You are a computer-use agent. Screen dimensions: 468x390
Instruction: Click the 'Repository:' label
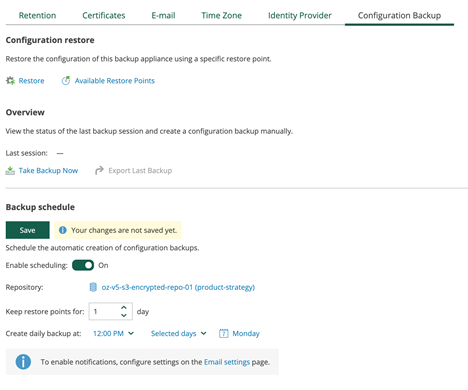click(24, 287)
